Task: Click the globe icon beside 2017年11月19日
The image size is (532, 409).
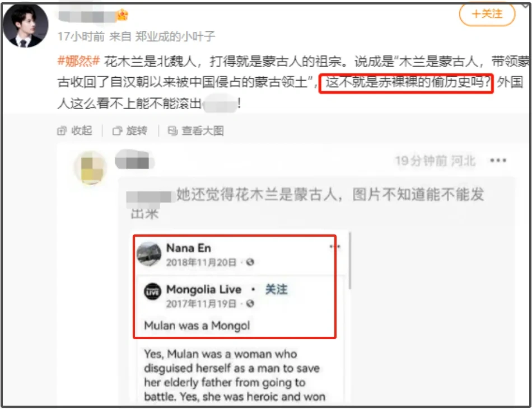Action: tap(250, 303)
